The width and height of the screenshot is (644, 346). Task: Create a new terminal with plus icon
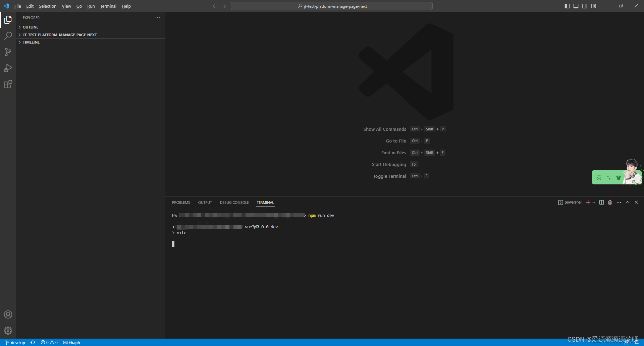coord(588,203)
